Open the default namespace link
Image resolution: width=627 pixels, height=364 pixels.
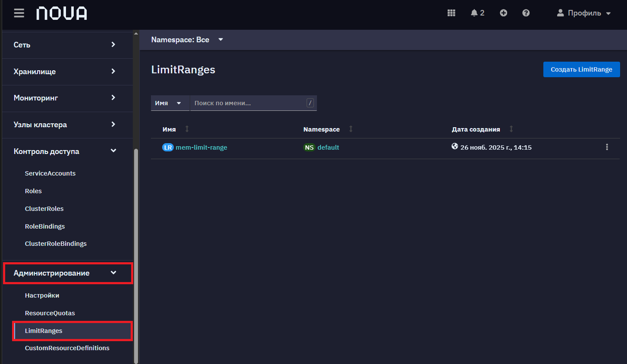[328, 147]
